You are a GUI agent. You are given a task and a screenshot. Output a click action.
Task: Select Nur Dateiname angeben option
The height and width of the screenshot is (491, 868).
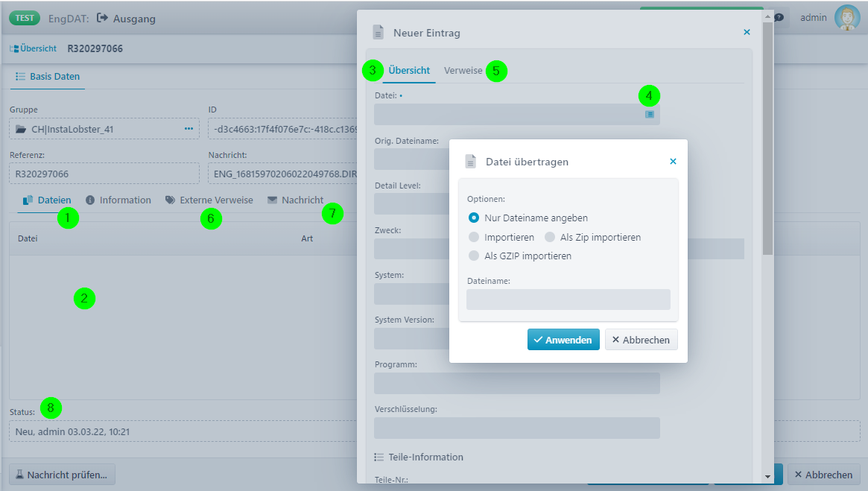[x=473, y=218]
